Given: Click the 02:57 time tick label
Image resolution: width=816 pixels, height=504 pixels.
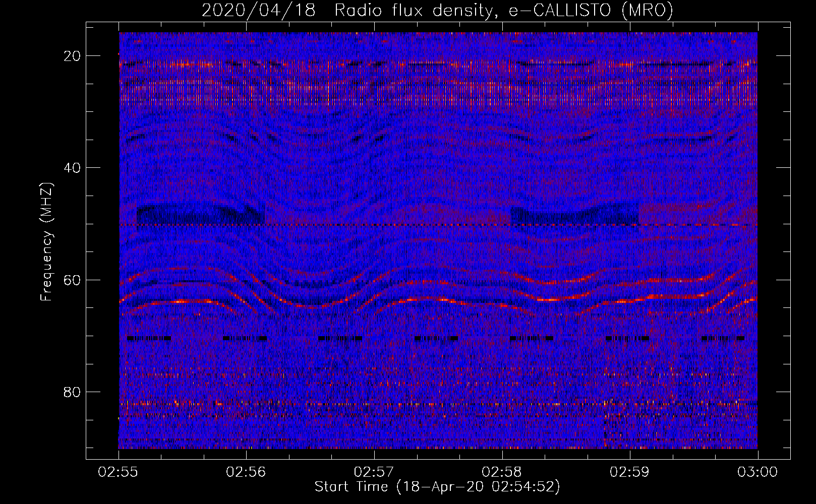Looking at the screenshot, I should pyautogui.click(x=374, y=472).
